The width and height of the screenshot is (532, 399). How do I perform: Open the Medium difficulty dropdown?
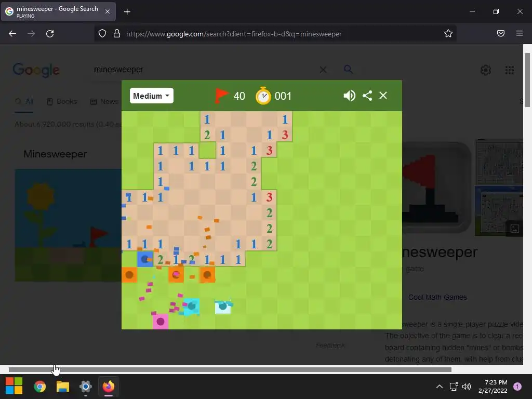pos(151,96)
